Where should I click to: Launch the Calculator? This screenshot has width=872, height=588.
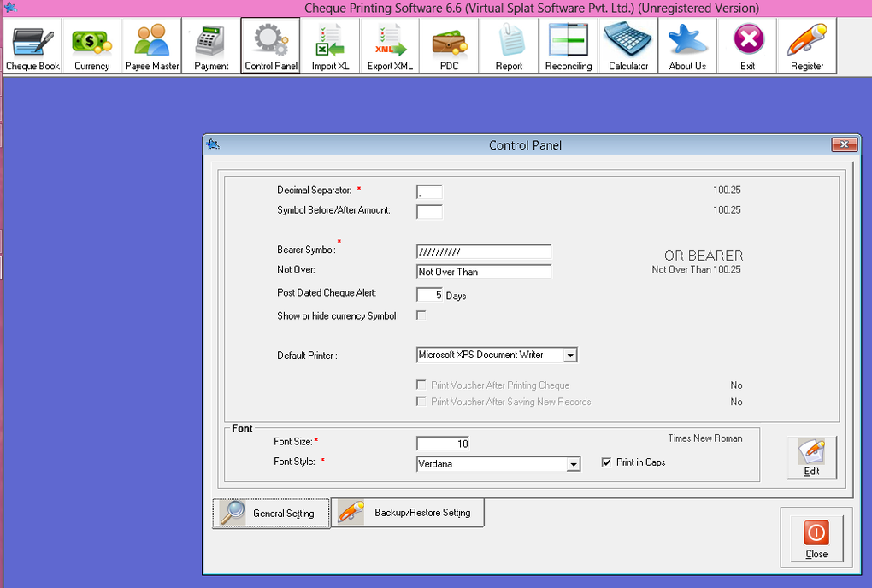click(x=627, y=45)
